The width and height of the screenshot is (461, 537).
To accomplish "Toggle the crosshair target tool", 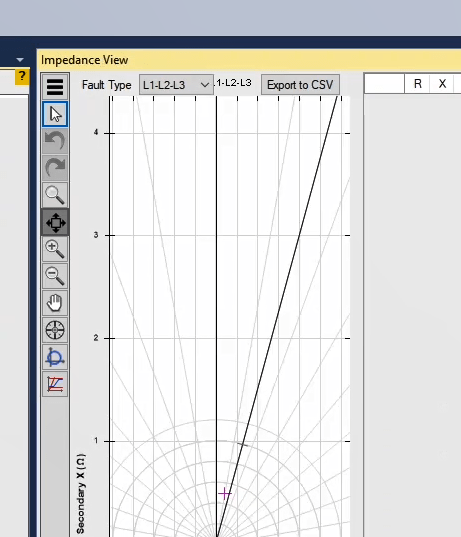I will coord(55,330).
